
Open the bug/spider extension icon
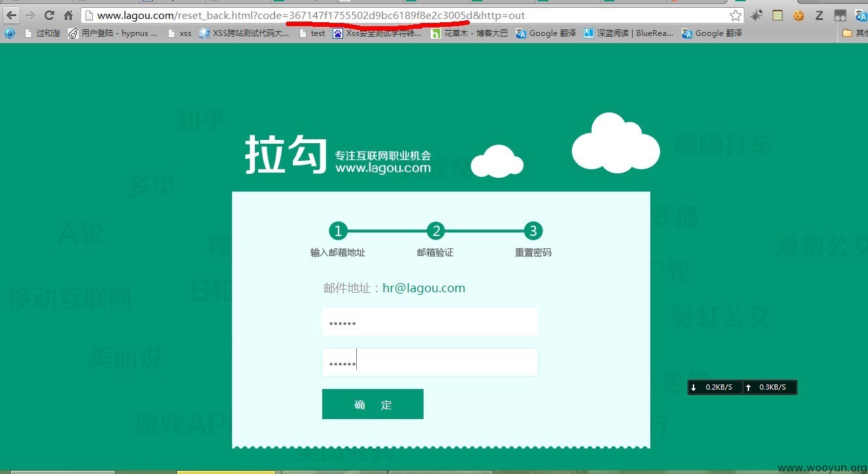[757, 15]
